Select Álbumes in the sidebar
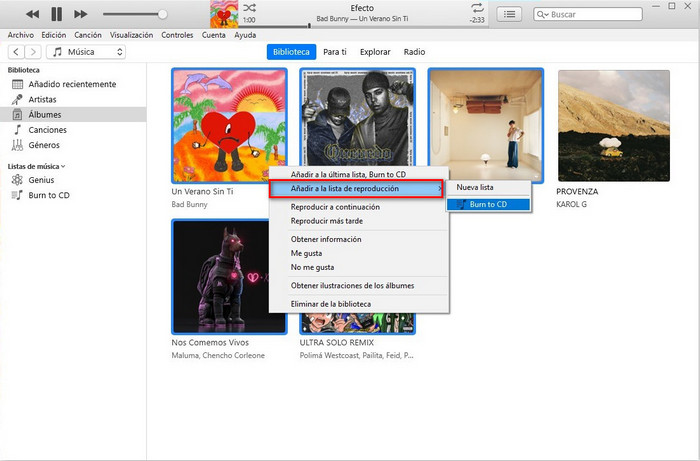 [73, 114]
